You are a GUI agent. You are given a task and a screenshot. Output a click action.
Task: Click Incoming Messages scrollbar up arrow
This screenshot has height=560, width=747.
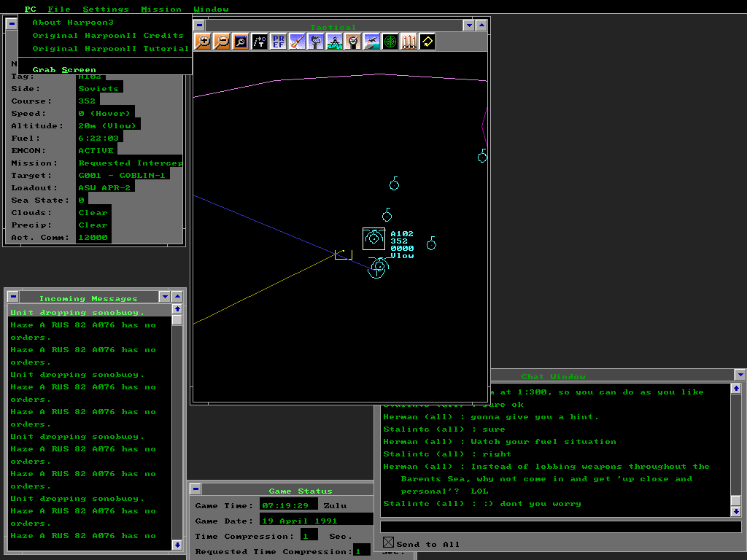point(177,309)
